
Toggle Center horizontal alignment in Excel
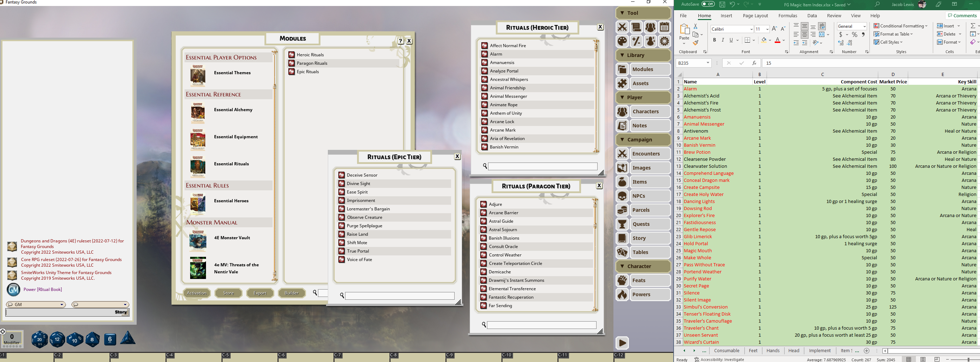click(804, 34)
